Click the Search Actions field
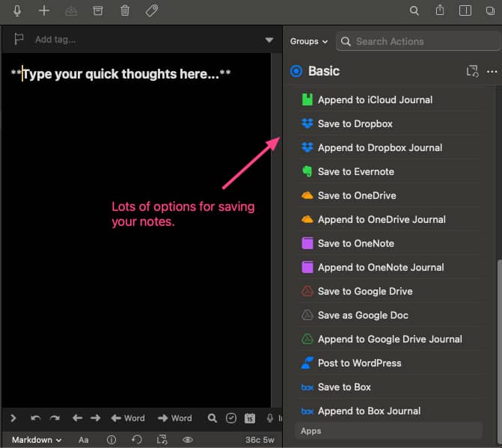Screen dimensions: 502x448 (418, 41)
